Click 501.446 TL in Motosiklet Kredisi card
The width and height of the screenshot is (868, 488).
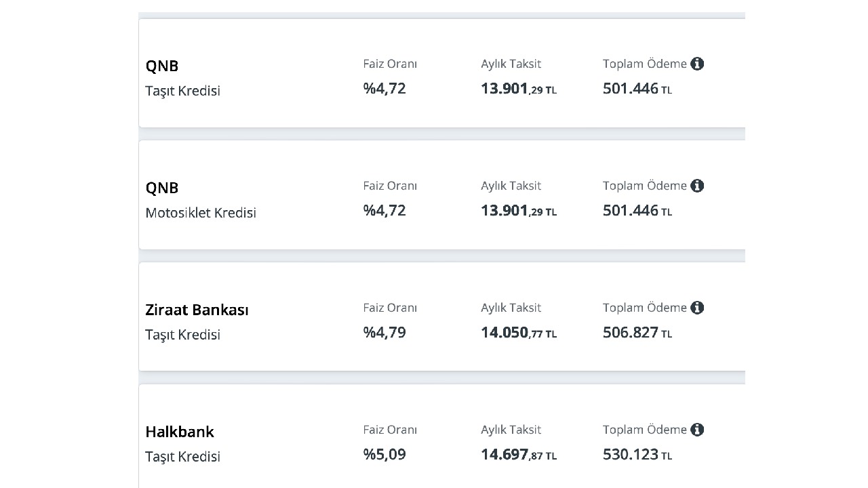[x=637, y=211]
